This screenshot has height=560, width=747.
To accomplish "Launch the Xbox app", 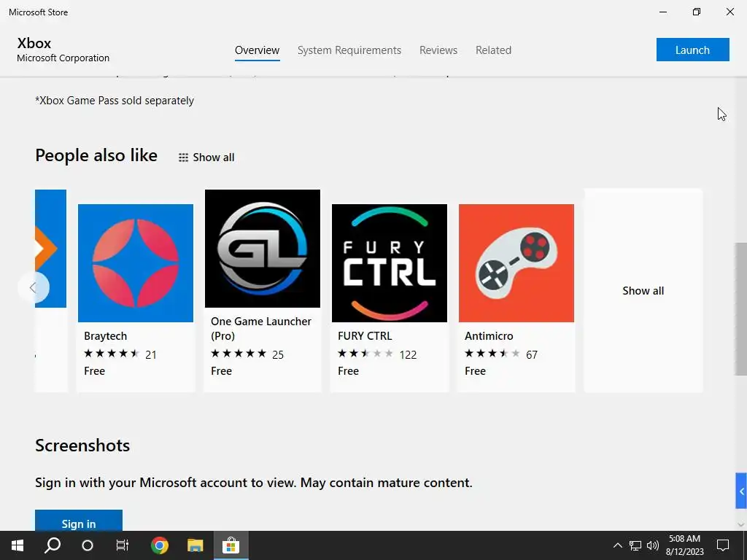I will point(693,50).
